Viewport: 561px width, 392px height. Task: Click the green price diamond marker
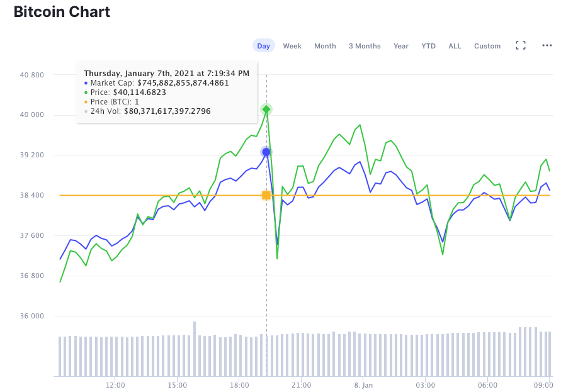266,109
